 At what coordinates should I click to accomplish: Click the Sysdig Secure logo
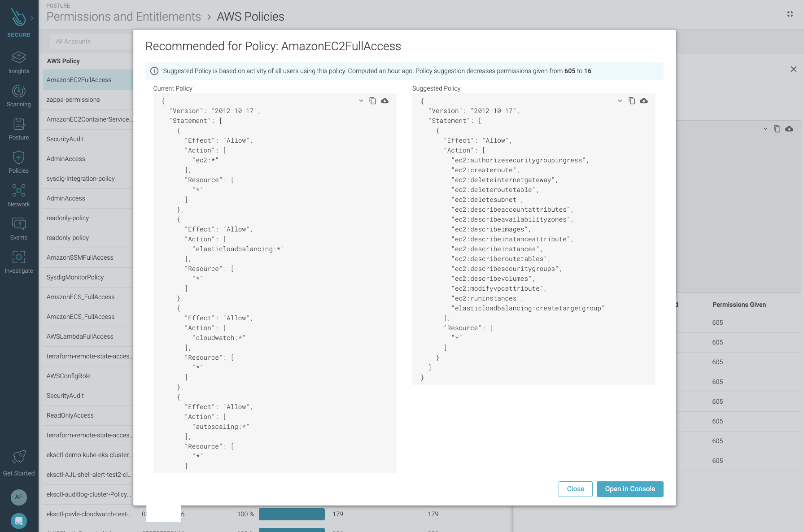click(x=18, y=22)
